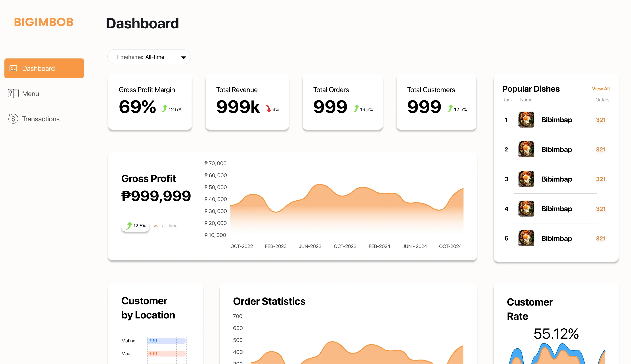Click Total Customers green trend arrow
Image resolution: width=631 pixels, height=364 pixels.
tap(450, 109)
